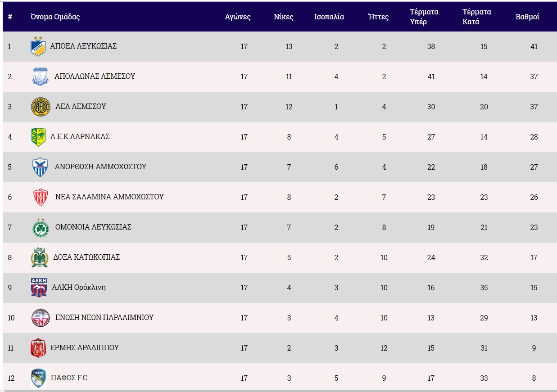Click the Α.Ε.Κ. ΛΑΡΝΑΚΑΣ team crest

pos(38,137)
